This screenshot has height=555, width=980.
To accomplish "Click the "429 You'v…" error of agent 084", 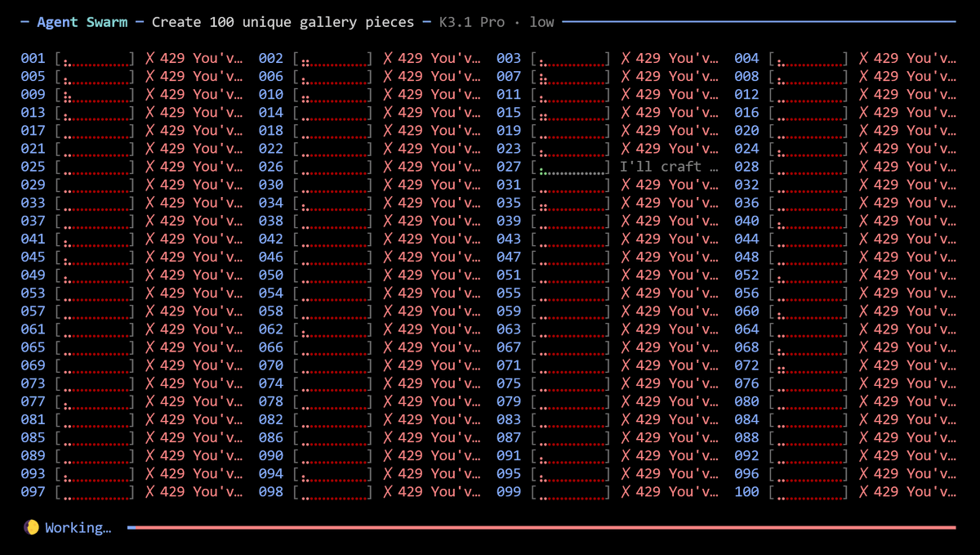I will point(915,419).
